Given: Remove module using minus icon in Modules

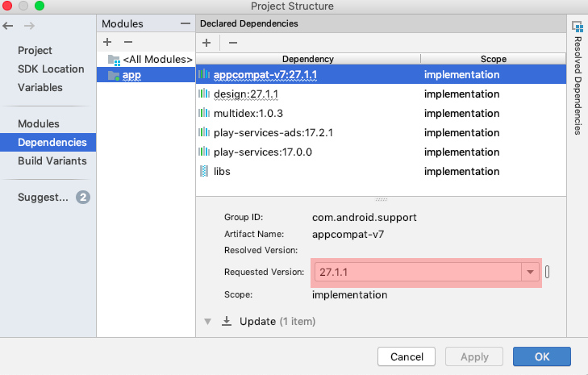Looking at the screenshot, I should pyautogui.click(x=127, y=41).
